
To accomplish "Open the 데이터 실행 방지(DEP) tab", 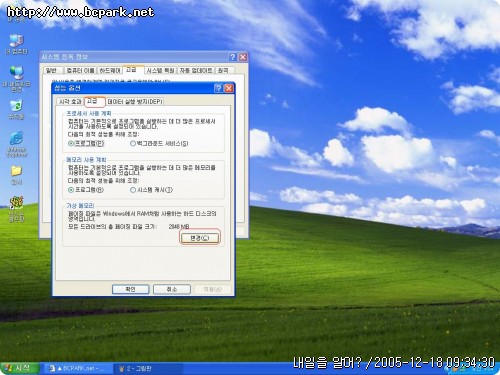I will pos(135,101).
